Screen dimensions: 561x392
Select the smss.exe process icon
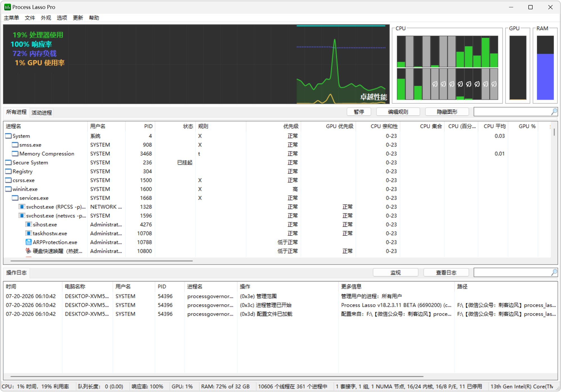[15, 145]
